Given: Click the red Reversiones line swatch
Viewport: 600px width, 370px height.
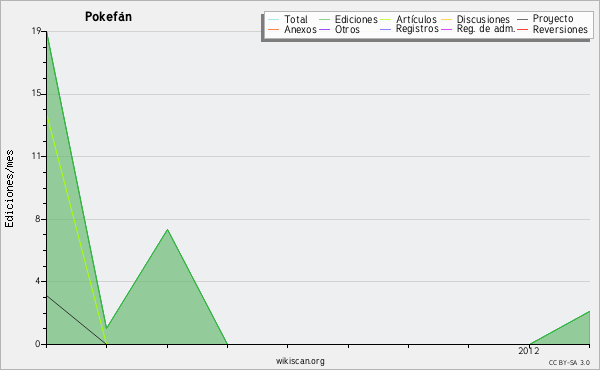Looking at the screenshot, I should pos(523,29).
